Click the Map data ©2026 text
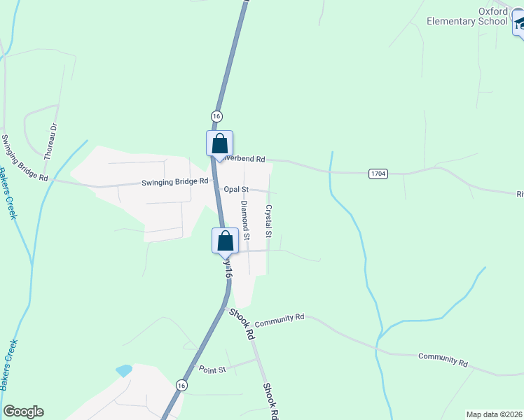Image resolution: width=524 pixels, height=420 pixels. coord(495,414)
